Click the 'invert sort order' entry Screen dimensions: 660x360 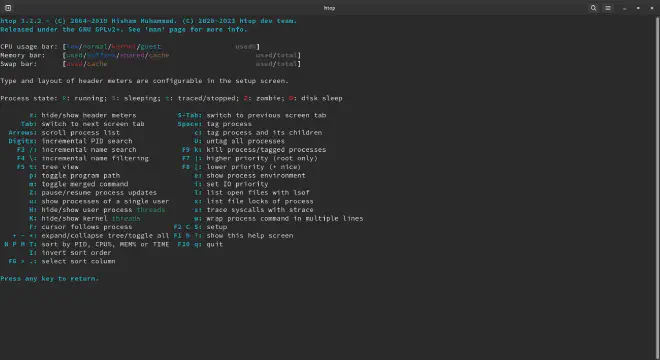76,253
